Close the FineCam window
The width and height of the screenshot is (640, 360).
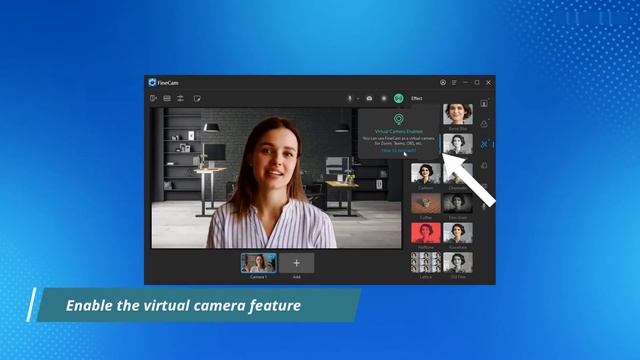[x=489, y=82]
